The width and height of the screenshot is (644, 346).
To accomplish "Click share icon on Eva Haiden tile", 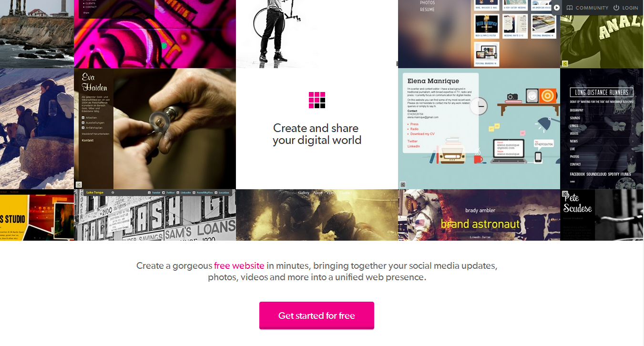I will click(x=79, y=184).
